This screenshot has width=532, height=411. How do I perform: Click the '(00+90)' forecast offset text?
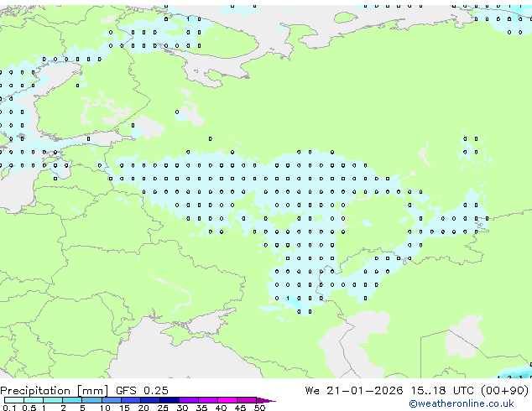(x=504, y=391)
